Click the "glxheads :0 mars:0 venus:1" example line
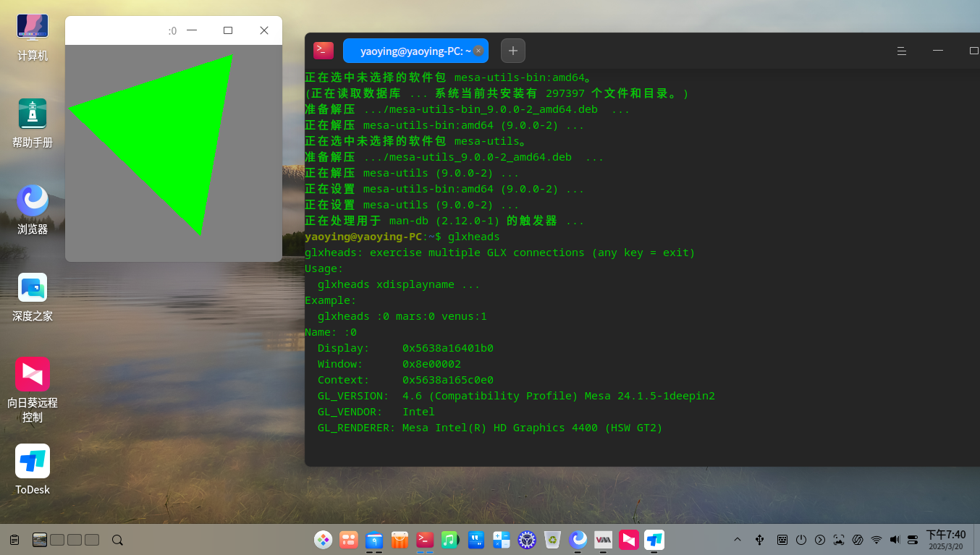 (402, 316)
